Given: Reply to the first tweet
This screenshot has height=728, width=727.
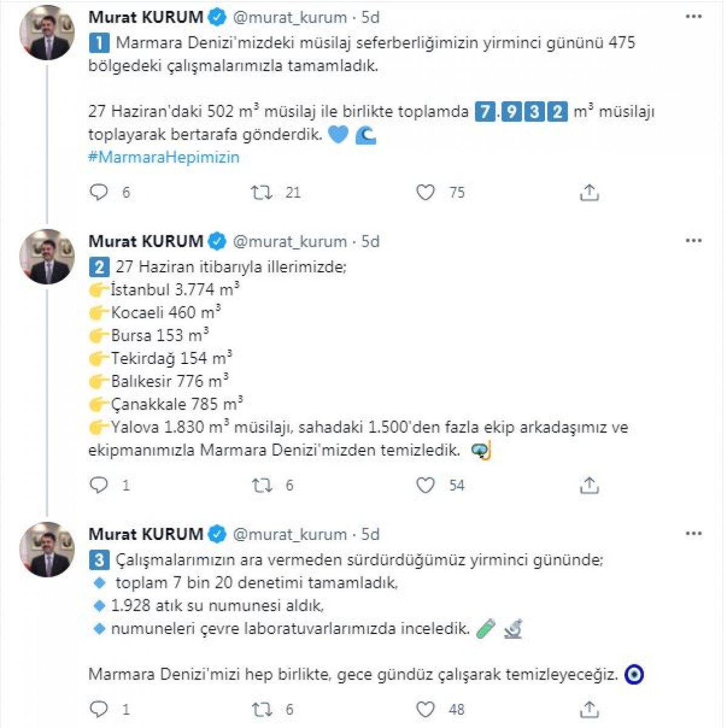Looking at the screenshot, I should pos(98,193).
